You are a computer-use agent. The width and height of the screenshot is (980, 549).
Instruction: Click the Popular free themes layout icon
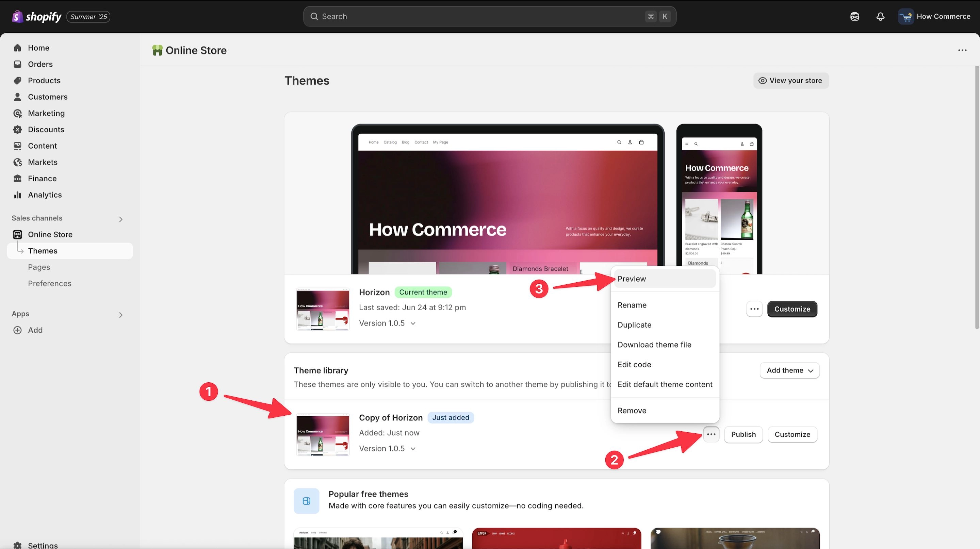(306, 501)
